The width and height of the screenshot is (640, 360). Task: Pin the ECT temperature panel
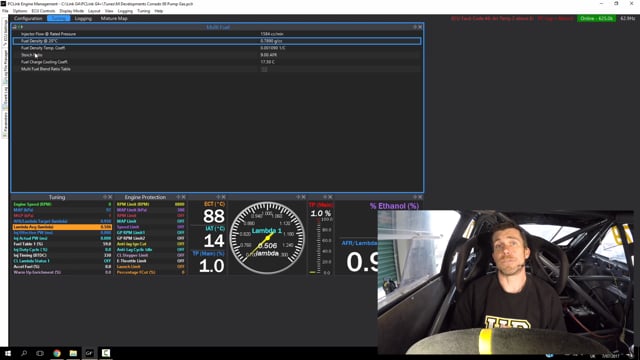218,197
